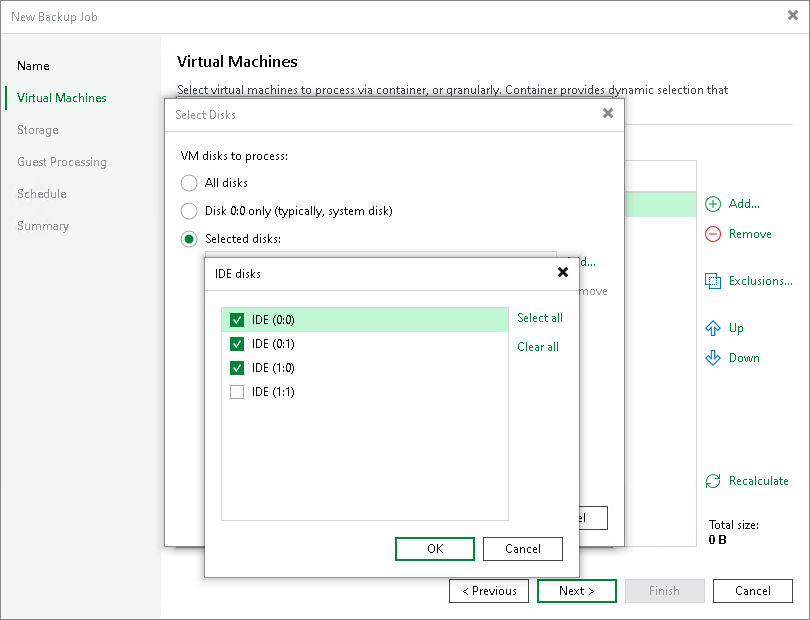Open the Storage wizard step
Image resolution: width=810 pixels, height=620 pixels.
coord(38,130)
